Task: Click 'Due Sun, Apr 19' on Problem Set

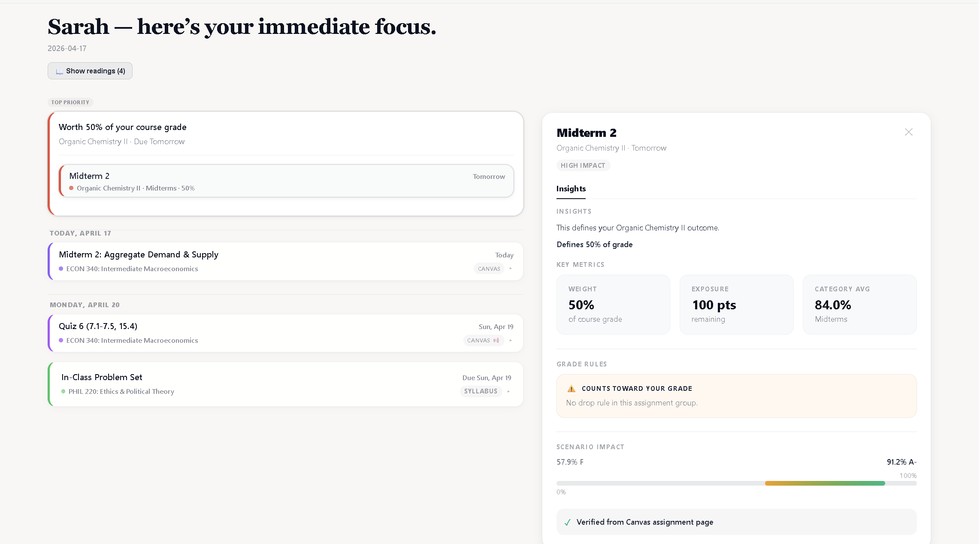Action: 487,378
